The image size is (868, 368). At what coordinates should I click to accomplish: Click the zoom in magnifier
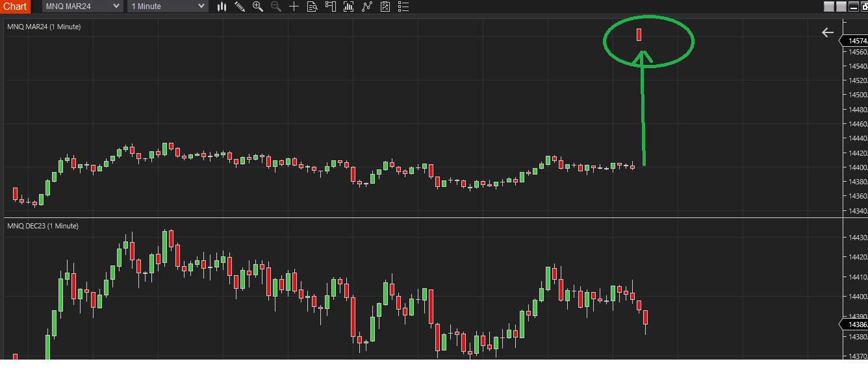pyautogui.click(x=258, y=6)
